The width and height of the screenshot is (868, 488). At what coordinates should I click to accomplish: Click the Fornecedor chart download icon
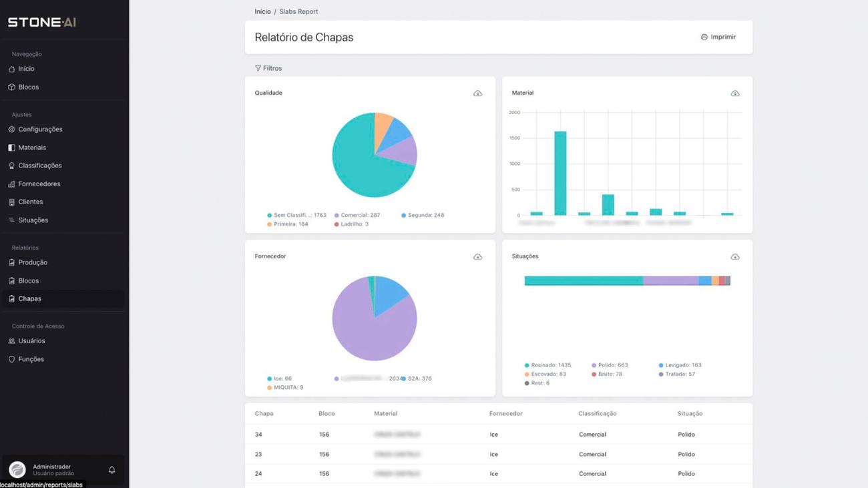477,257
